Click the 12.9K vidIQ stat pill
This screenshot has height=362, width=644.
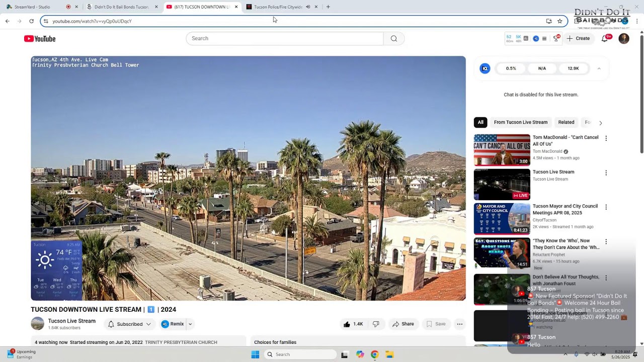(574, 68)
